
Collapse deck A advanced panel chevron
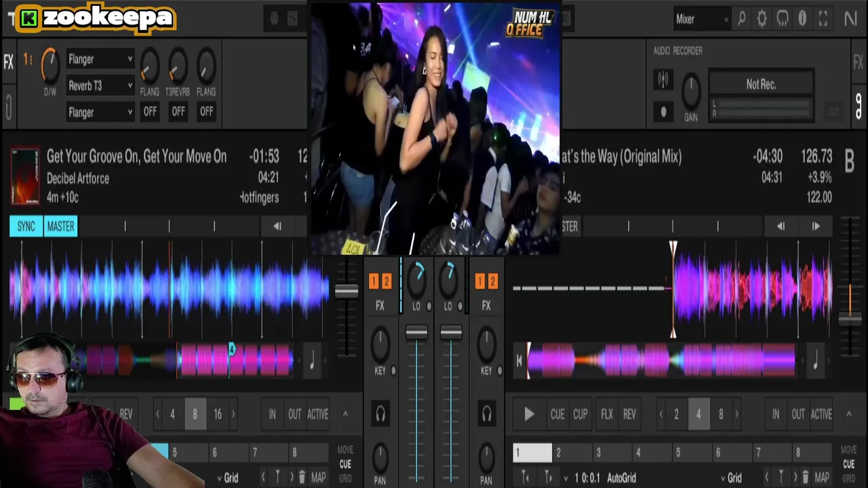(x=344, y=413)
